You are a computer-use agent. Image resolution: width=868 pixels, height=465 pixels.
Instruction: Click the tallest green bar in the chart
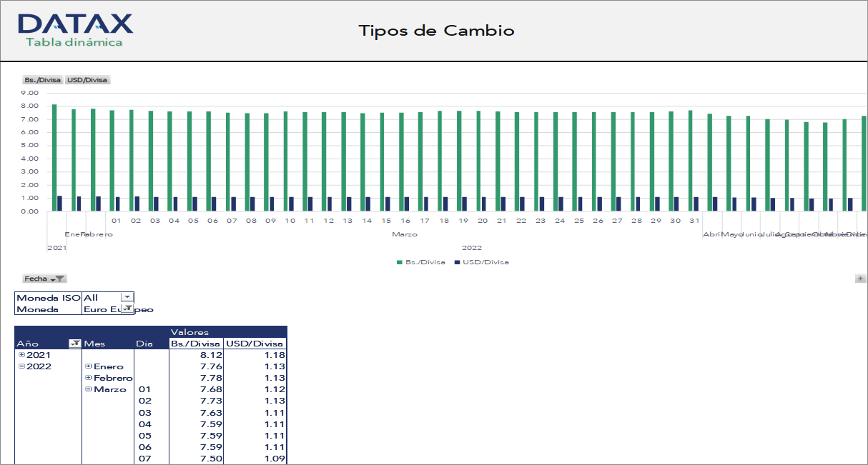pos(54,157)
